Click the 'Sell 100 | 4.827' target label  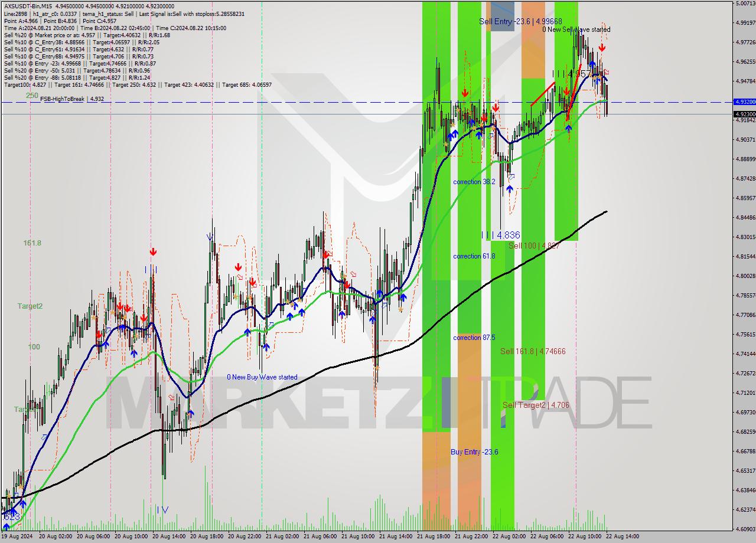point(535,246)
